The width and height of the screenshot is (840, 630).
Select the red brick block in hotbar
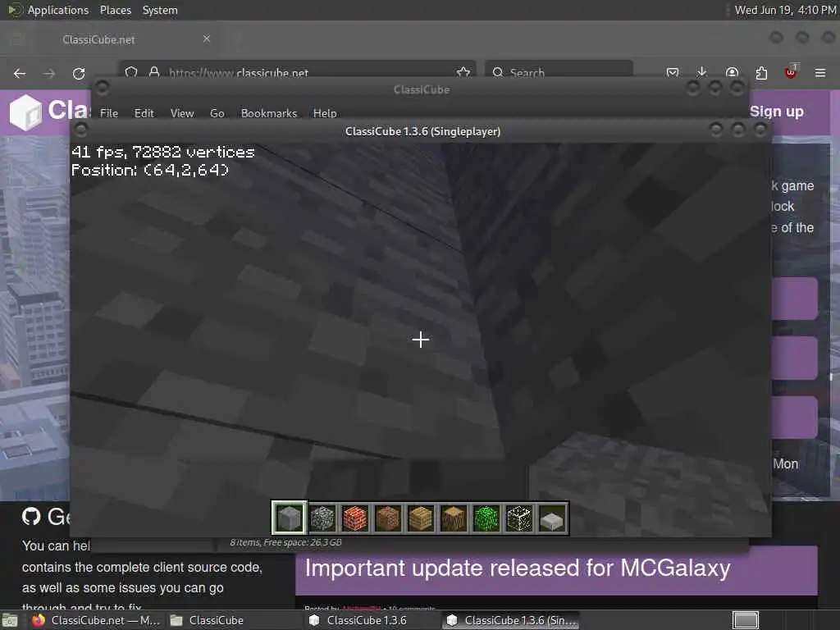pyautogui.click(x=354, y=518)
